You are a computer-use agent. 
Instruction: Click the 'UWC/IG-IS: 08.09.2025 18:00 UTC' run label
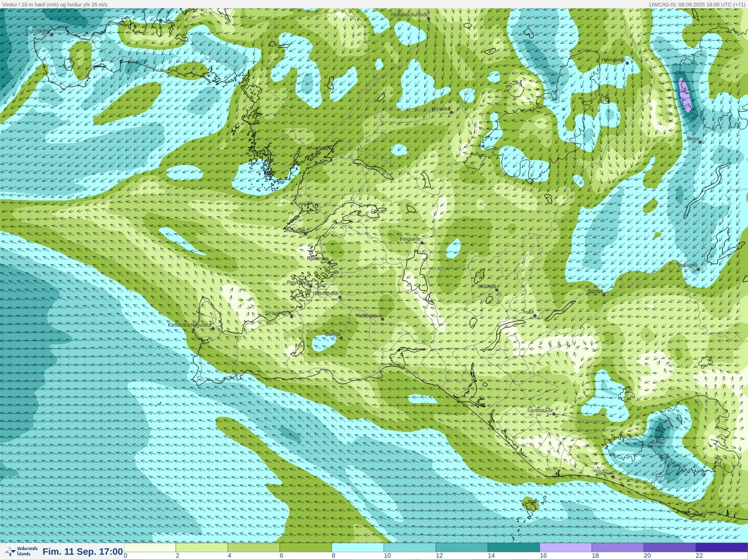click(x=697, y=4)
